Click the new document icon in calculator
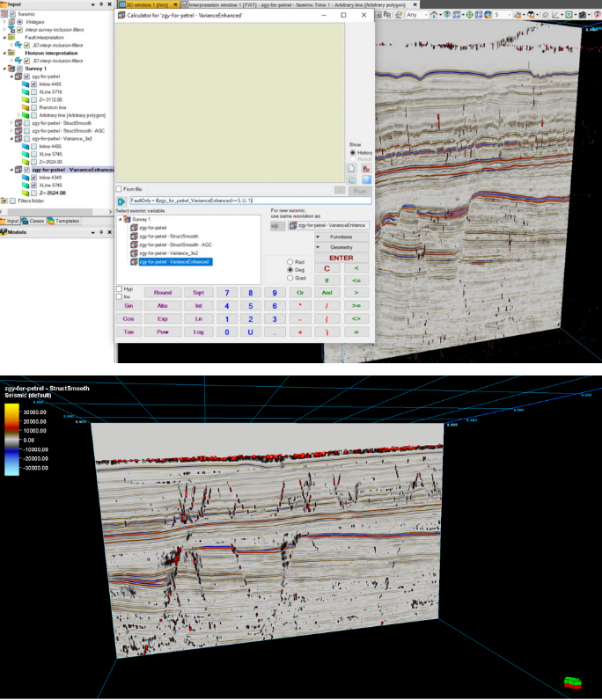 [x=351, y=168]
